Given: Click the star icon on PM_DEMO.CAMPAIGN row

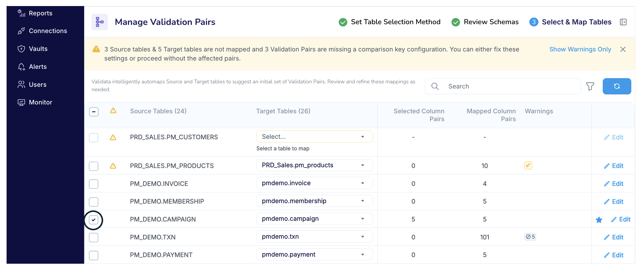Looking at the screenshot, I should [599, 219].
